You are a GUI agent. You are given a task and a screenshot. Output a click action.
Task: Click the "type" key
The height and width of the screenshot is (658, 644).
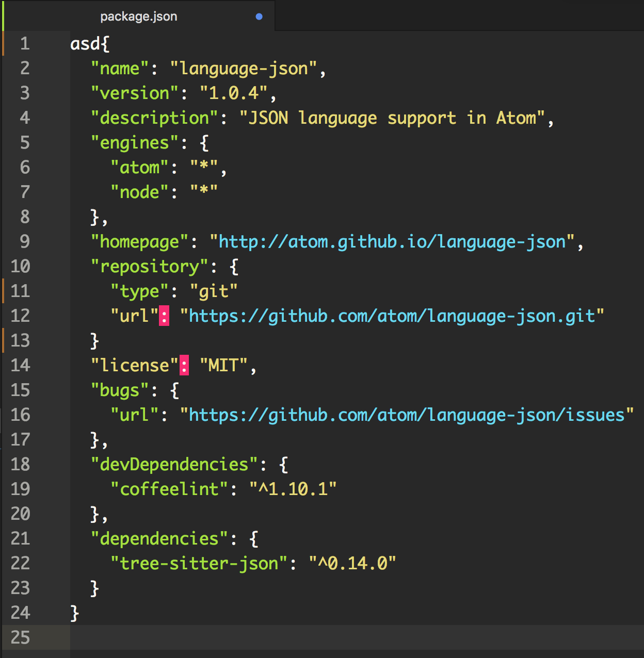tap(139, 291)
